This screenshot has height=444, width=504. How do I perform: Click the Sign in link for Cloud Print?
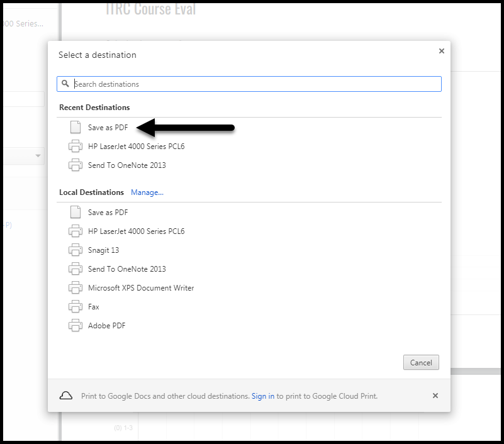coord(263,396)
